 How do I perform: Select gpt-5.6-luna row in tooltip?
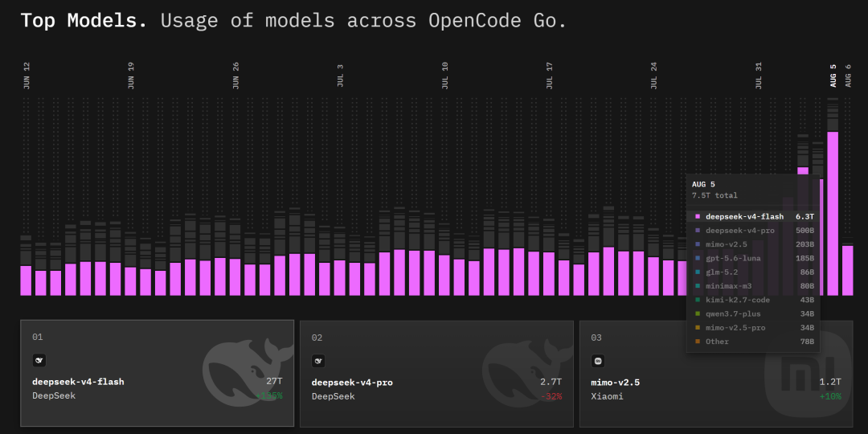(x=753, y=258)
